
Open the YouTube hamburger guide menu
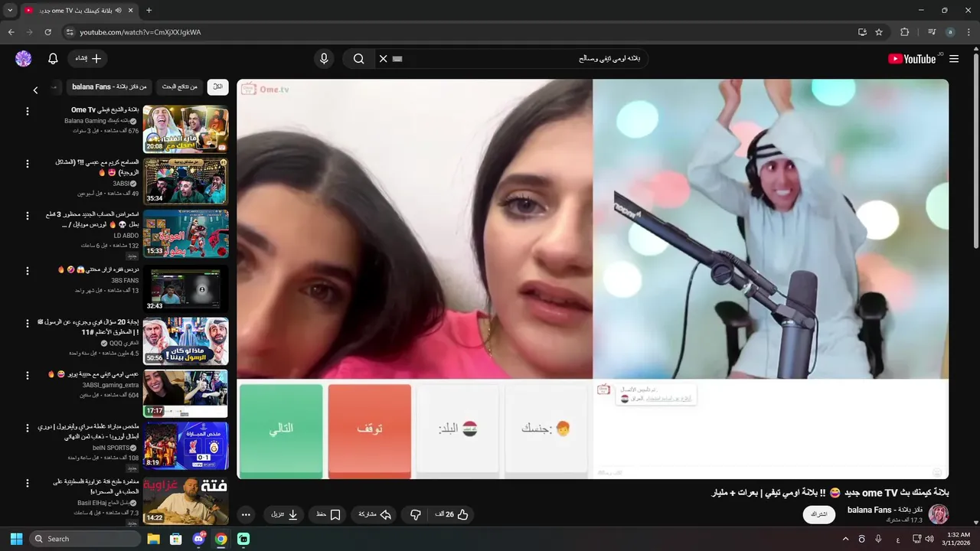tap(954, 59)
